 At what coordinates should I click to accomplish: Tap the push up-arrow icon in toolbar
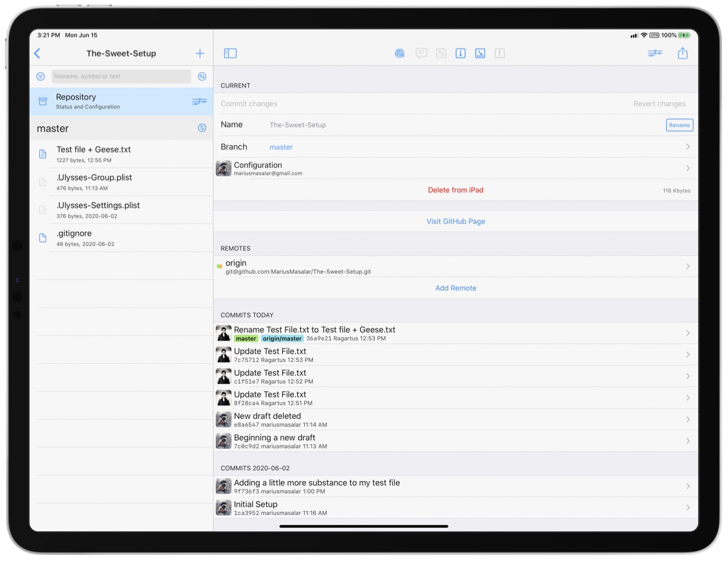tap(499, 53)
